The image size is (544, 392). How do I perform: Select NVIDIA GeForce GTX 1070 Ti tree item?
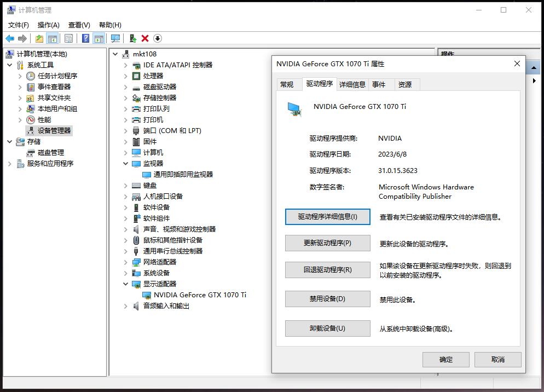point(200,295)
